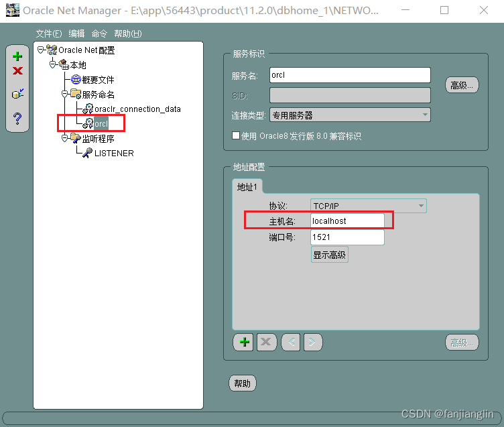Maximize the Oracle Net Manager window
Image resolution: width=504 pixels, height=427 pixels.
pos(444,10)
